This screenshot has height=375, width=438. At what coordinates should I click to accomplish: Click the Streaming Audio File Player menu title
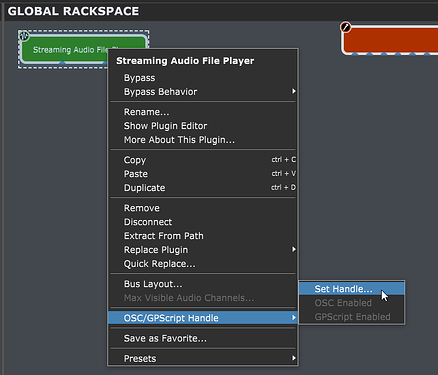click(x=185, y=61)
